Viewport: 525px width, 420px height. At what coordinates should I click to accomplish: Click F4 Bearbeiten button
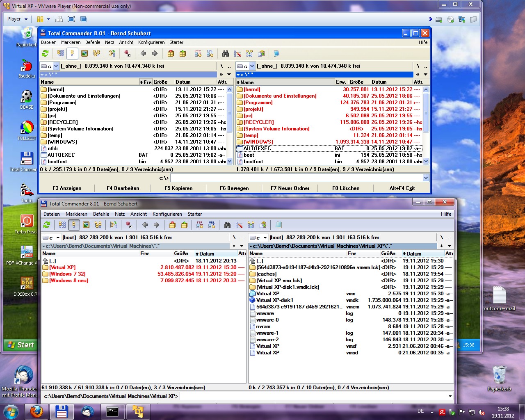(x=123, y=188)
